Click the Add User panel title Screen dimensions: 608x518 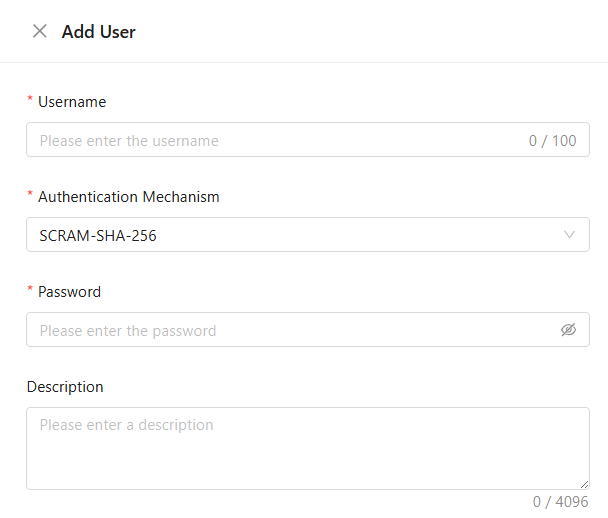[x=99, y=32]
